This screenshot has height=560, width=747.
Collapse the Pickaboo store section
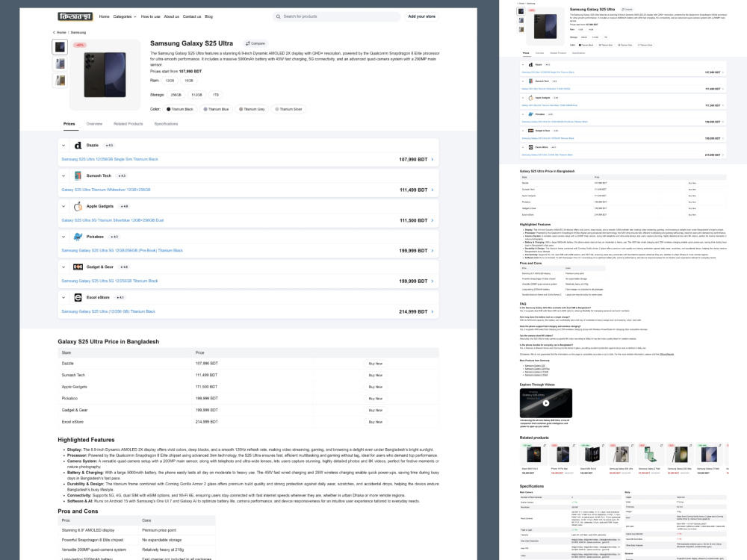tap(63, 237)
